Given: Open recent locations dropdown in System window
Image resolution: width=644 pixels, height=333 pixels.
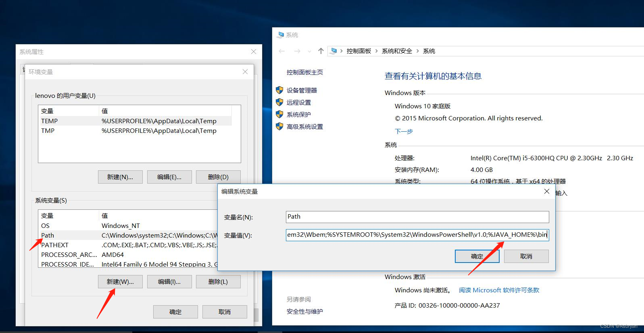Looking at the screenshot, I should coord(309,52).
